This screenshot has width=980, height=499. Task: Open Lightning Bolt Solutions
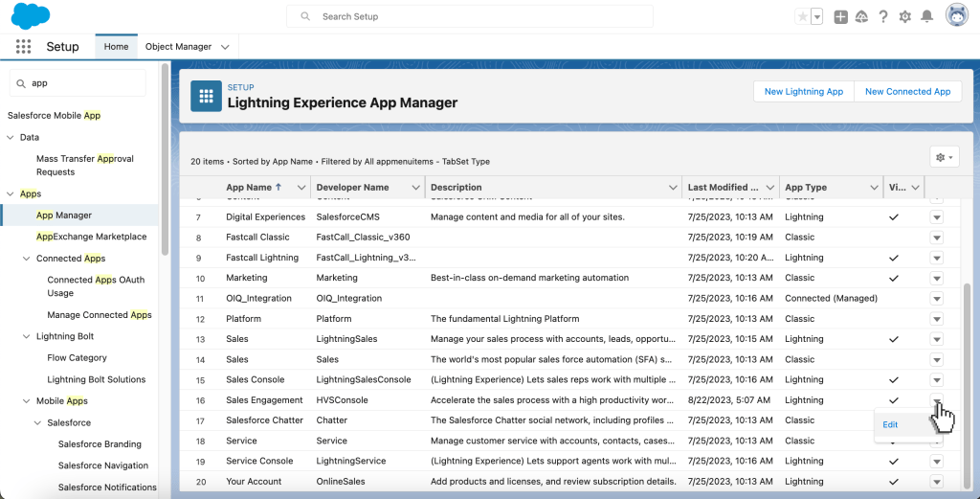tap(97, 379)
